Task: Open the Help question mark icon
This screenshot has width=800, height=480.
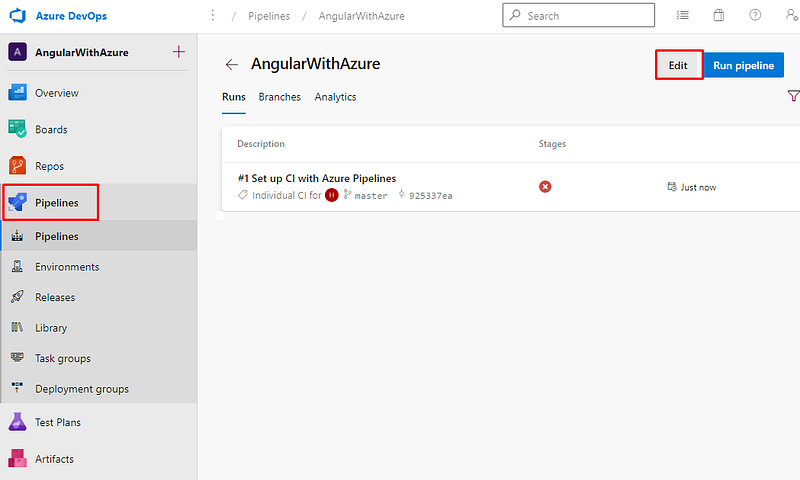Action: click(755, 15)
